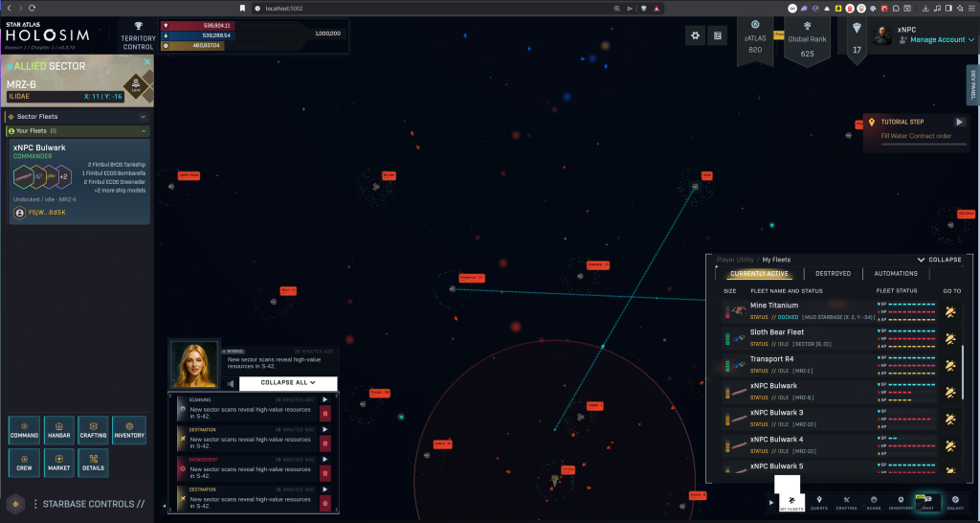Collapse the My Fleets panel

point(939,260)
